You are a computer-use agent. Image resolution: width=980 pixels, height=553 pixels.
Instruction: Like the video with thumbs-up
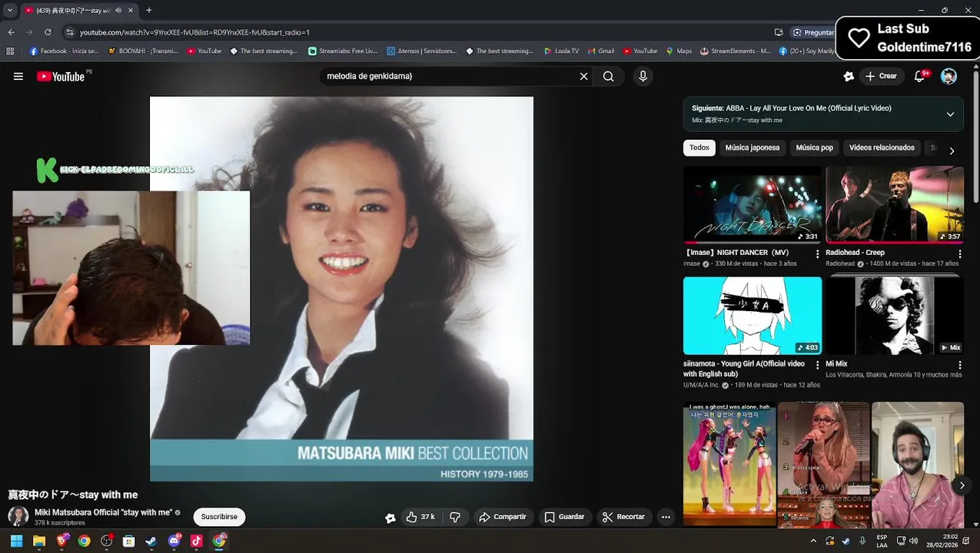[x=420, y=517]
